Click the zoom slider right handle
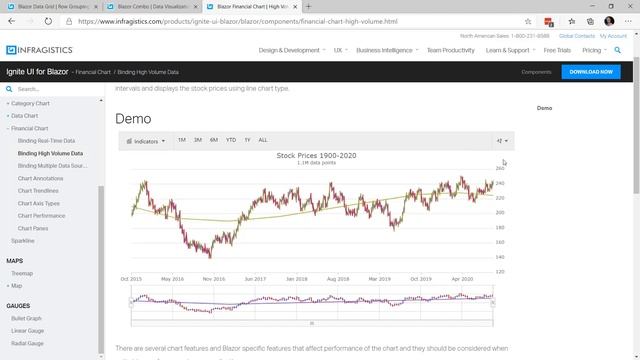Image resolution: width=640 pixels, height=360 pixels. pos(493,303)
